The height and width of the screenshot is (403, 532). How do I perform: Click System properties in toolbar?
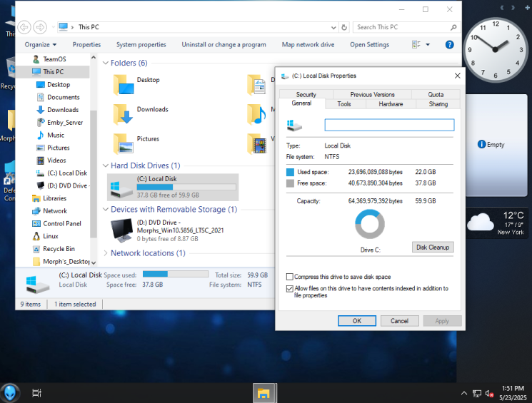(141, 45)
